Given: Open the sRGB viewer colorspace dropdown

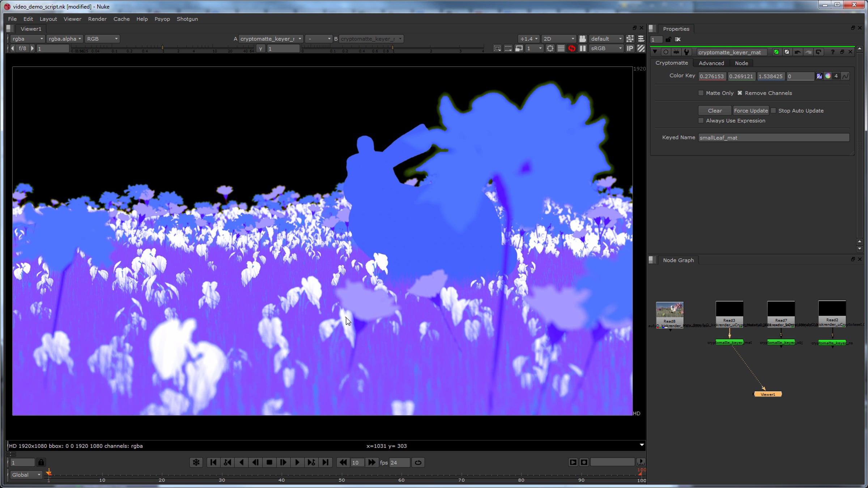Looking at the screenshot, I should (606, 48).
